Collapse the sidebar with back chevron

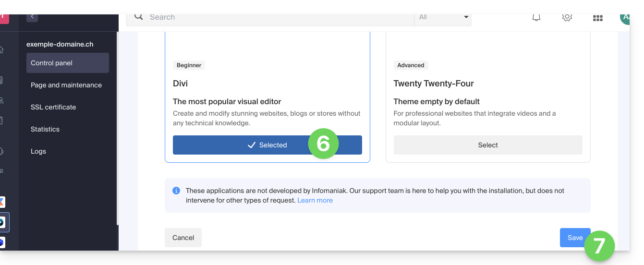click(x=32, y=17)
